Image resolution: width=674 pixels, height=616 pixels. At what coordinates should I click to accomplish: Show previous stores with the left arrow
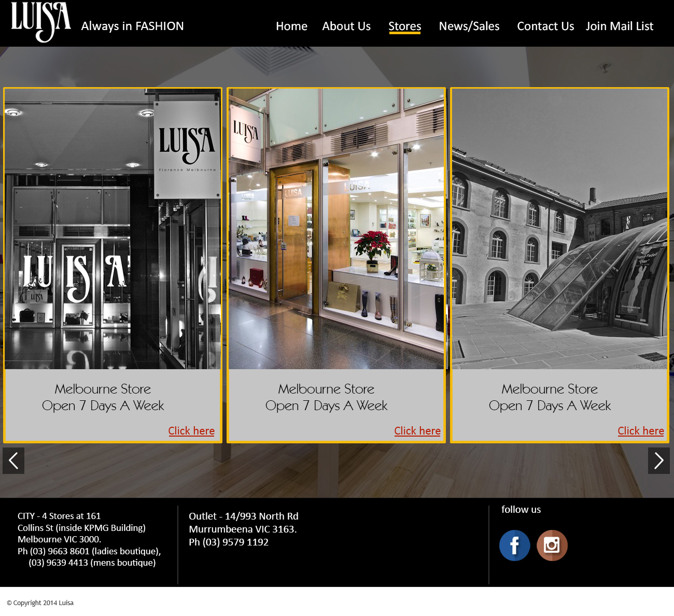[13, 460]
